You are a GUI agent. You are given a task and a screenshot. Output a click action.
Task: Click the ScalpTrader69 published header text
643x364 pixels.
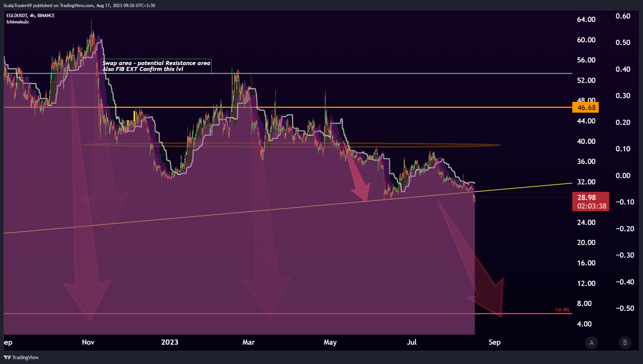click(x=79, y=5)
